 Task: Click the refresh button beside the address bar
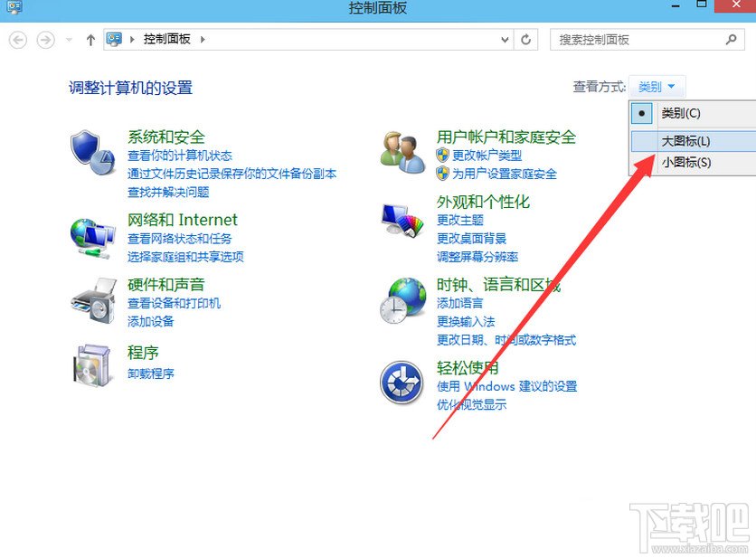click(525, 39)
